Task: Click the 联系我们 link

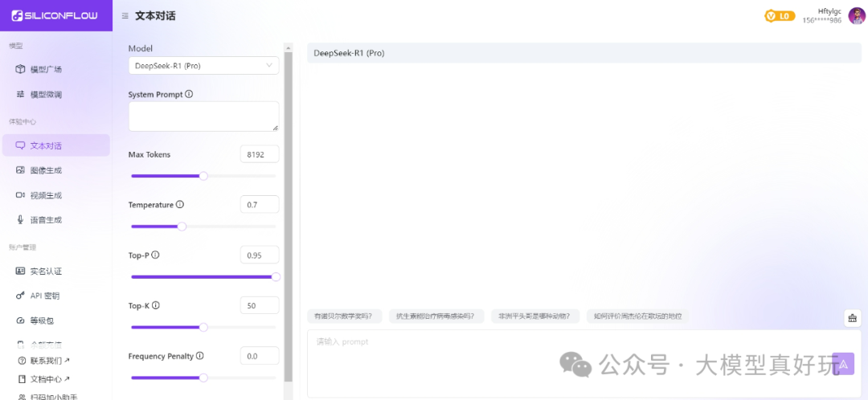Action: click(x=44, y=361)
